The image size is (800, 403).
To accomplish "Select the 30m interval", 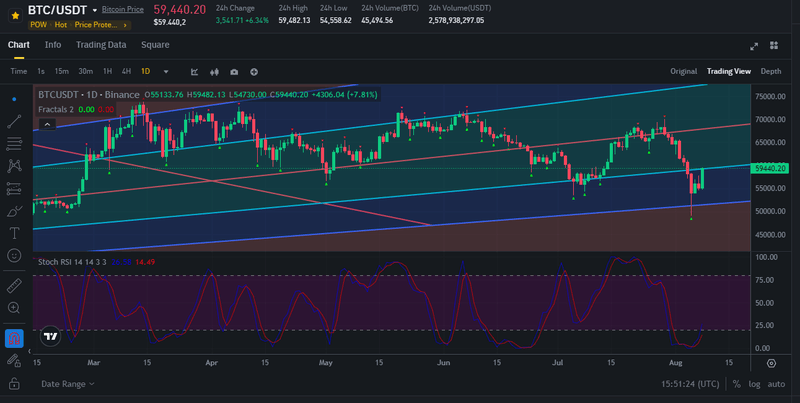I will click(x=85, y=71).
